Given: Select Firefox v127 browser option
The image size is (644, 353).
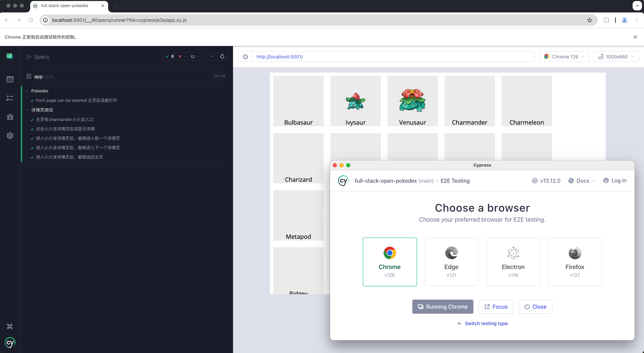Looking at the screenshot, I should tap(575, 262).
